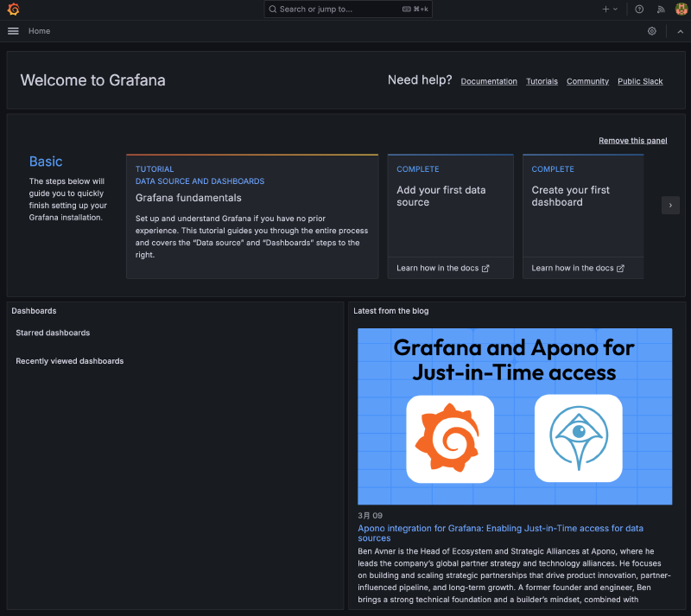This screenshot has height=616, width=691.
Task: Show next setup steps with right arrow
Action: [670, 205]
